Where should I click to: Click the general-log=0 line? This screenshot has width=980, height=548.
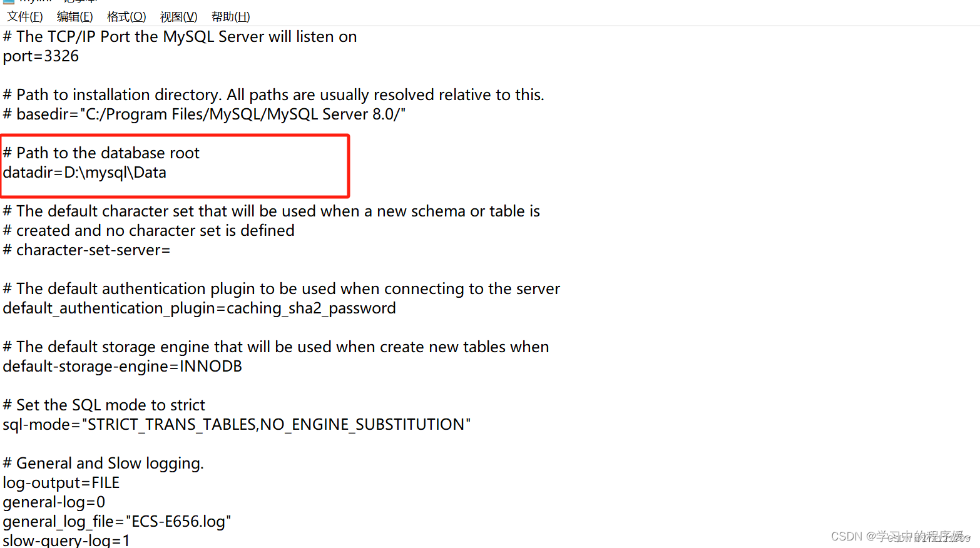(x=54, y=502)
